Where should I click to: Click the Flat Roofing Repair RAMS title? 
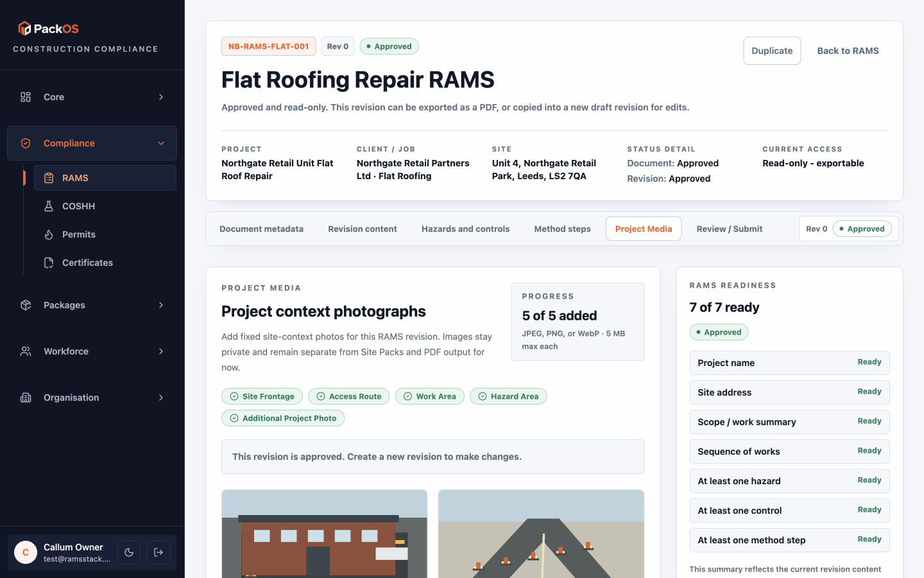coord(357,80)
